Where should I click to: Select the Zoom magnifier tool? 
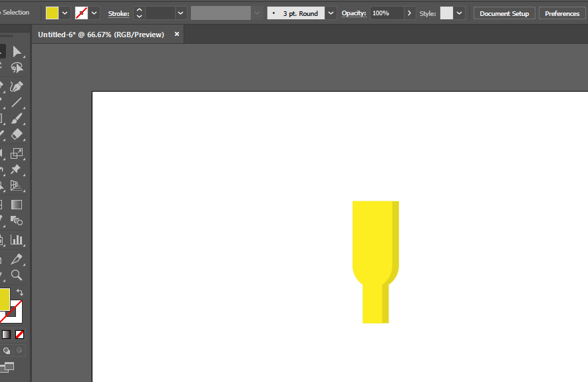[x=17, y=275]
